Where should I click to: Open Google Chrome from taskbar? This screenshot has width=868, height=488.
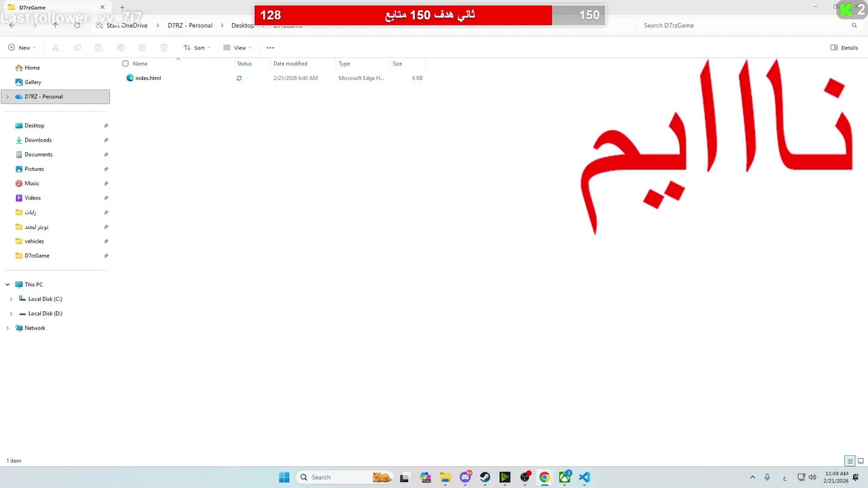[545, 477]
